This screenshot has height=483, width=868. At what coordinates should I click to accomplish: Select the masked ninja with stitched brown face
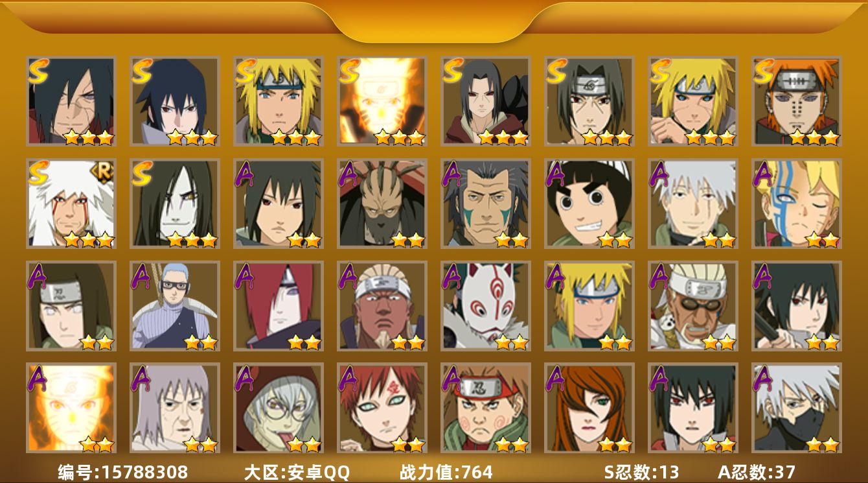coord(382,204)
